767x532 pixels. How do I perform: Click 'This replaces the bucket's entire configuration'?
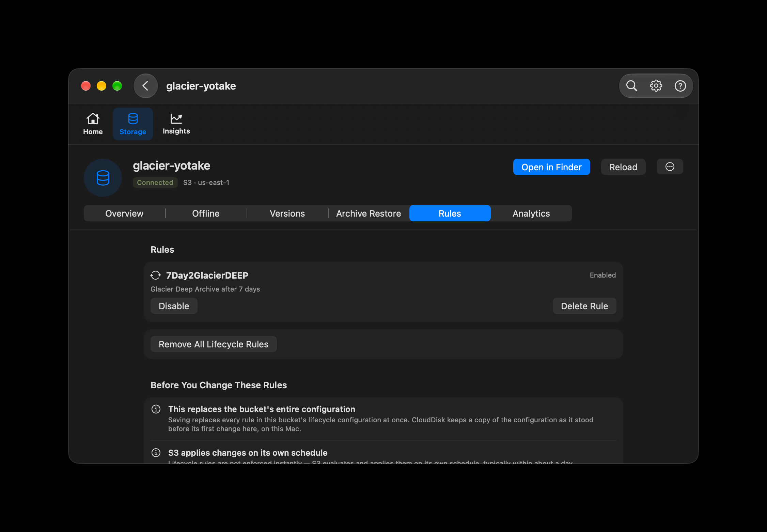click(x=262, y=409)
